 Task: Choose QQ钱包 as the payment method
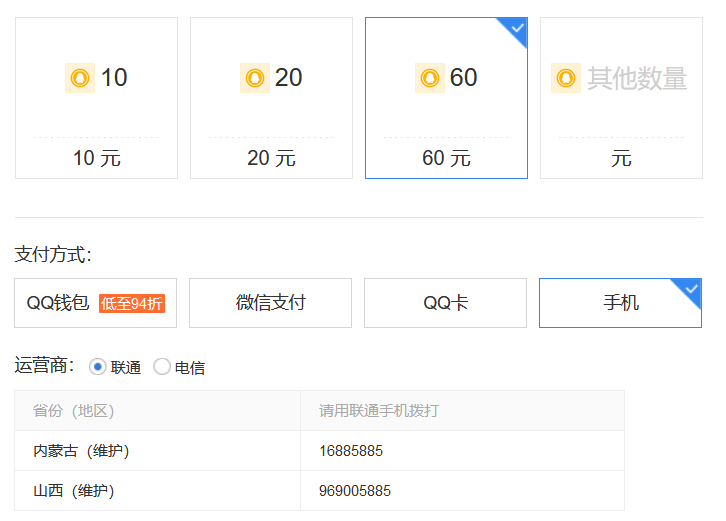click(x=58, y=303)
